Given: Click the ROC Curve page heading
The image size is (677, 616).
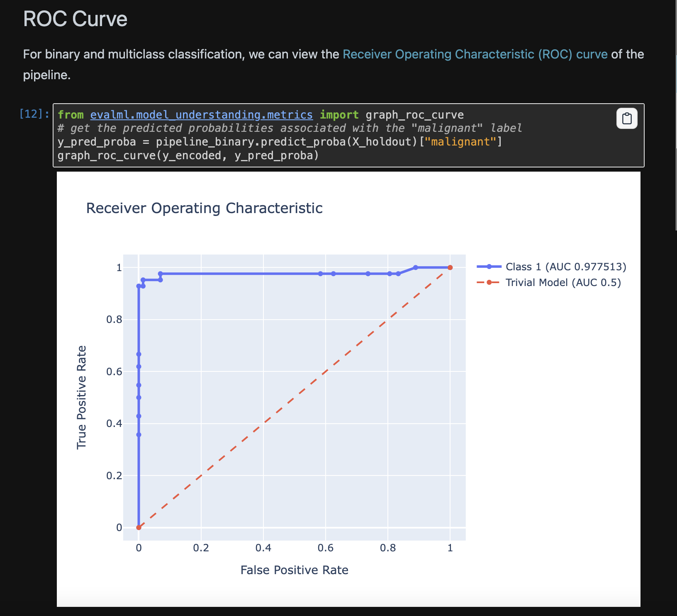Looking at the screenshot, I should [x=75, y=19].
